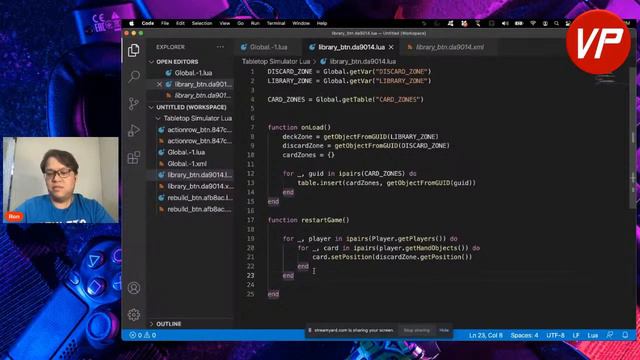This screenshot has width=640, height=360.
Task: Collapse the Untitled (Workspace) section
Action: 190,107
